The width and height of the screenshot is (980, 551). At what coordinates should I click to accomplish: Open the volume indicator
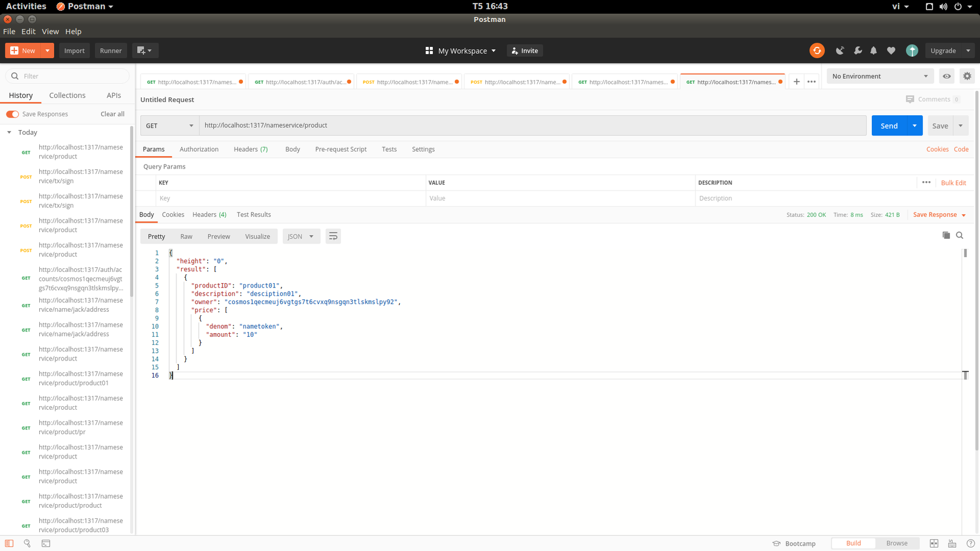coord(943,6)
